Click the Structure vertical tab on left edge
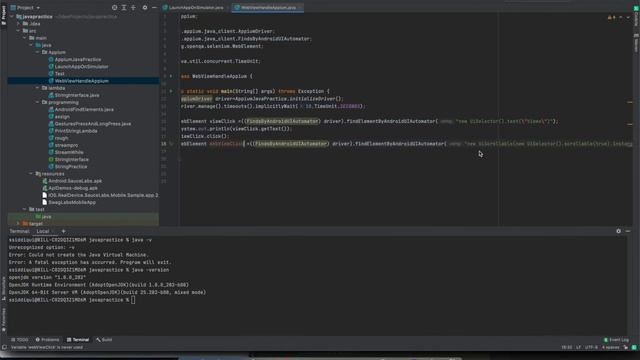 coord(4,288)
